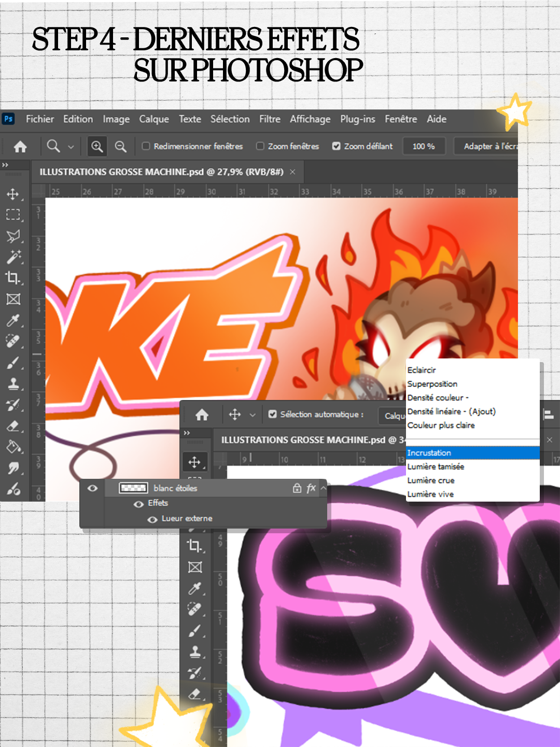This screenshot has height=747, width=560.
Task: Select the Brush tool in the upper window toolbar
Action: [13, 363]
